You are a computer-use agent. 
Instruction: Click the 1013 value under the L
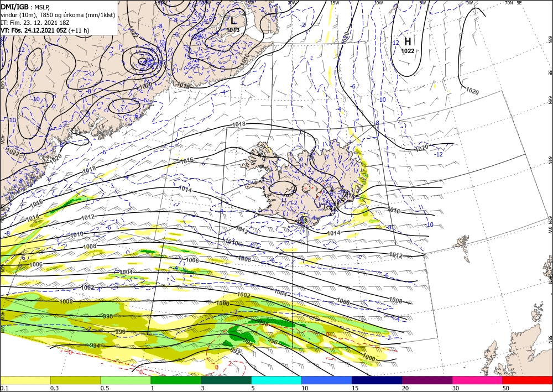233,30
